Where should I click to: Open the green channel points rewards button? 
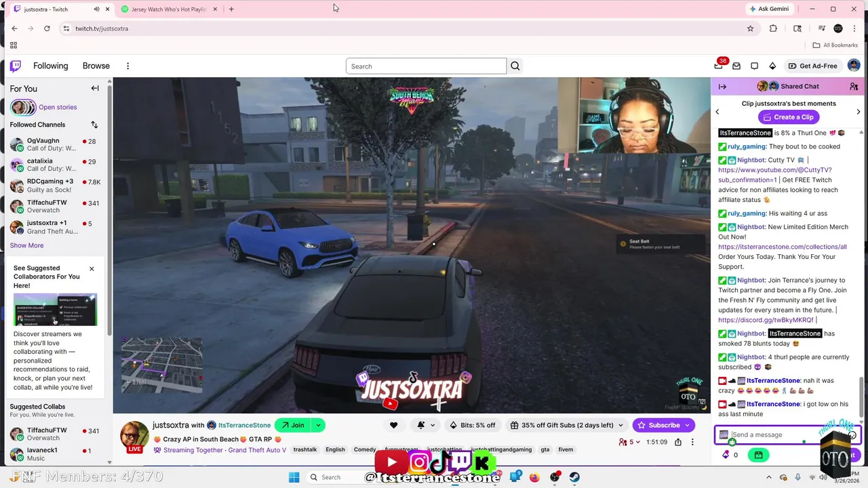pyautogui.click(x=758, y=455)
